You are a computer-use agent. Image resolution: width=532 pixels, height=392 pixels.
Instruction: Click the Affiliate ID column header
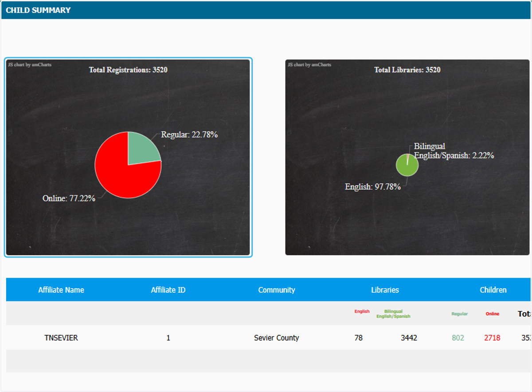[168, 290]
